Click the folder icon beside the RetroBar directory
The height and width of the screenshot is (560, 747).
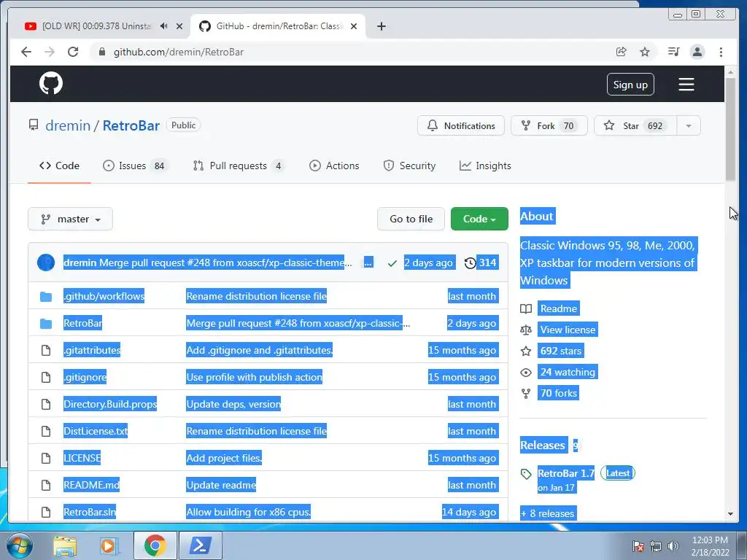tap(46, 324)
